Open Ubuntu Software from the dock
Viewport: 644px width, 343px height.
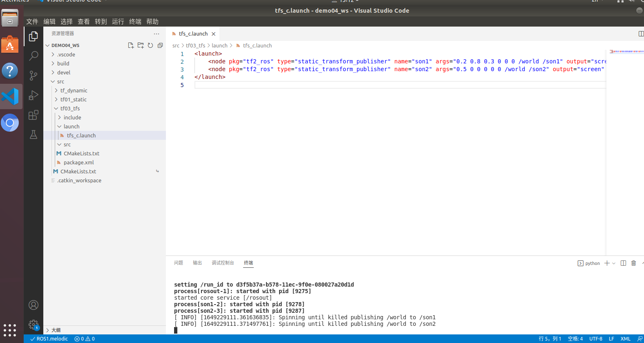(10, 45)
